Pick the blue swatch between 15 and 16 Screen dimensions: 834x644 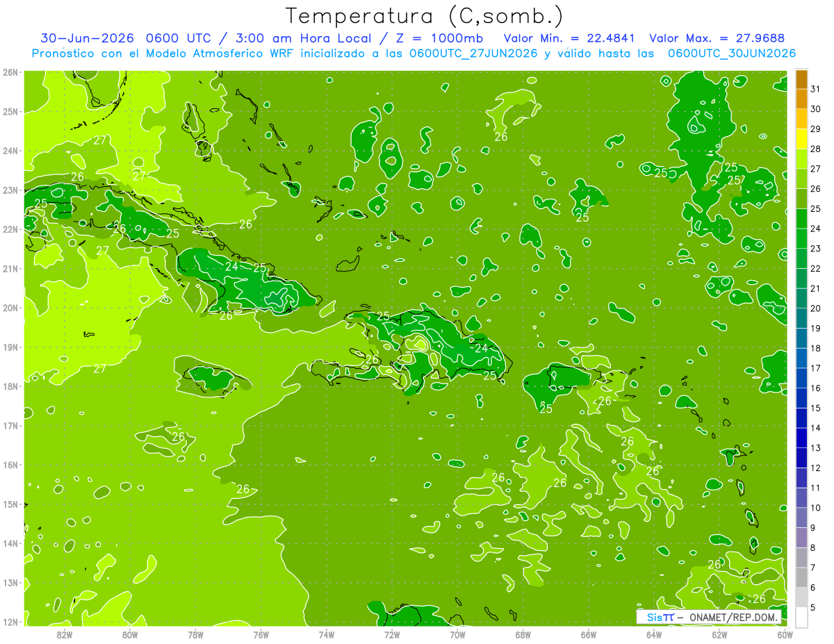click(801, 398)
